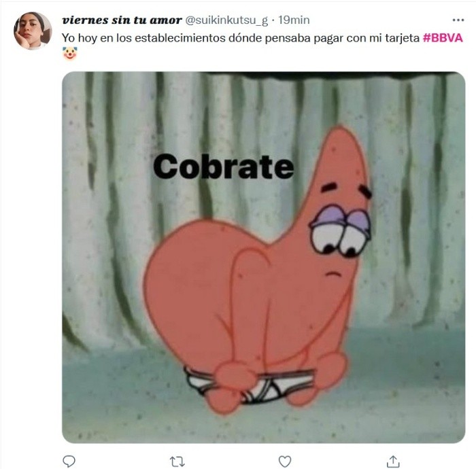Click the tweet text starting 'Yo hoy en'
The height and width of the screenshot is (469, 476).
[262, 38]
